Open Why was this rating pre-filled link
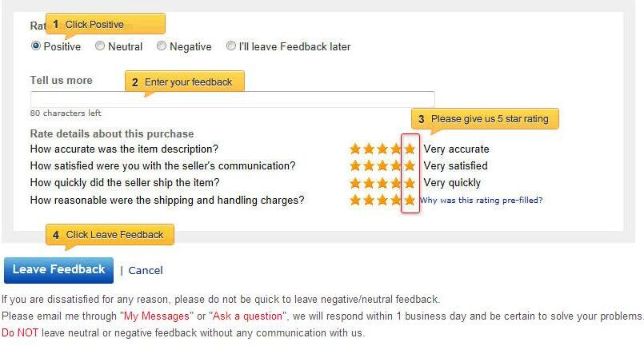The image size is (644, 346). 481,201
